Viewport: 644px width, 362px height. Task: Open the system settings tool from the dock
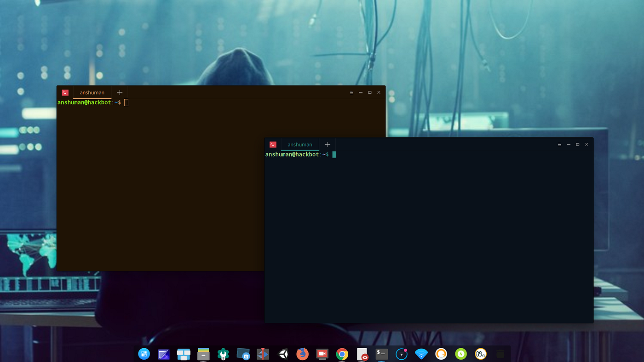pos(223,354)
